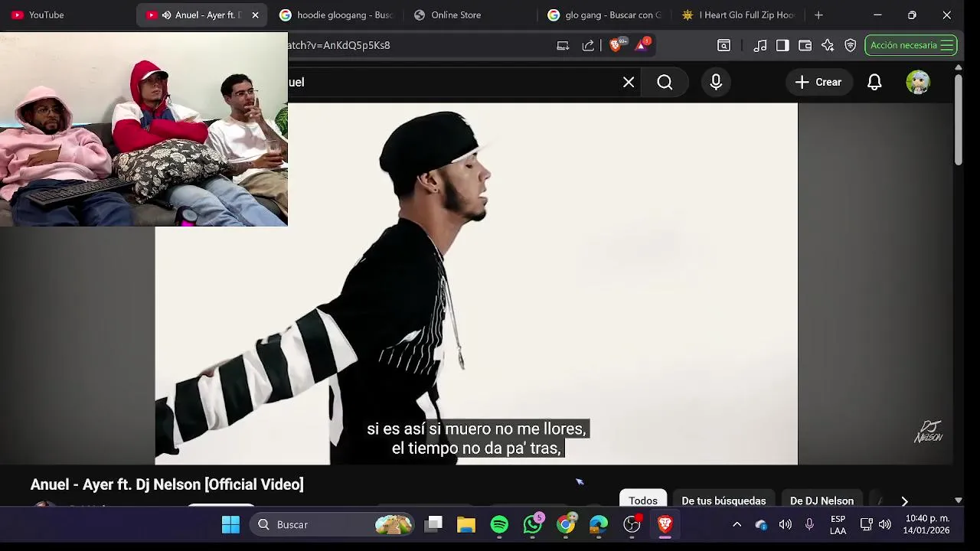Open the tab search icon
980x551 pixels.
pyautogui.click(x=724, y=45)
